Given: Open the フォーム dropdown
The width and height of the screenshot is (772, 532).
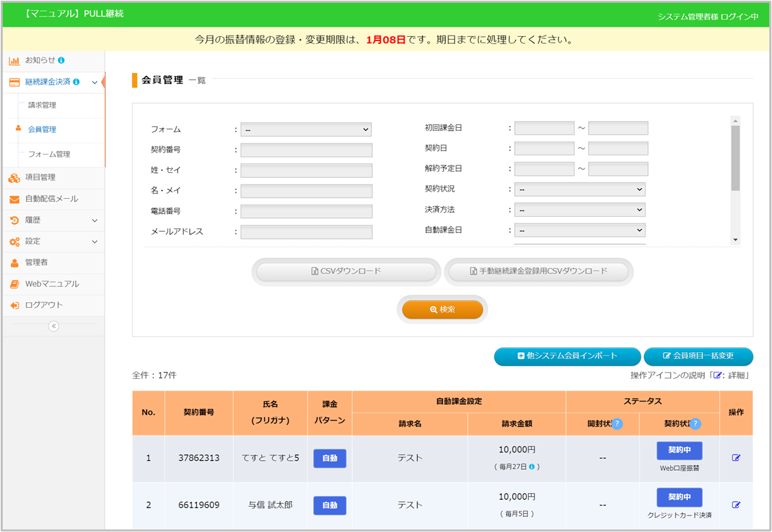Looking at the screenshot, I should pos(306,129).
